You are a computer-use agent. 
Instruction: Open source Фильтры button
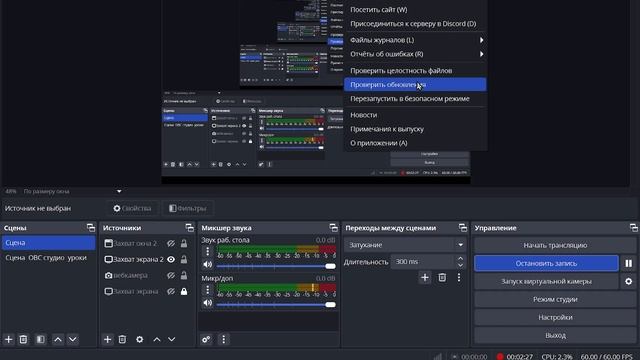pyautogui.click(x=188, y=208)
